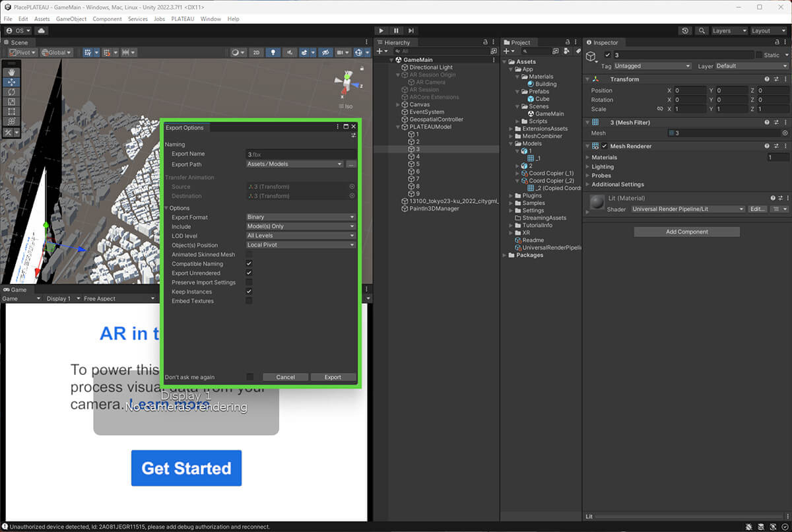Toggle Keep Instances checkbox

click(249, 291)
